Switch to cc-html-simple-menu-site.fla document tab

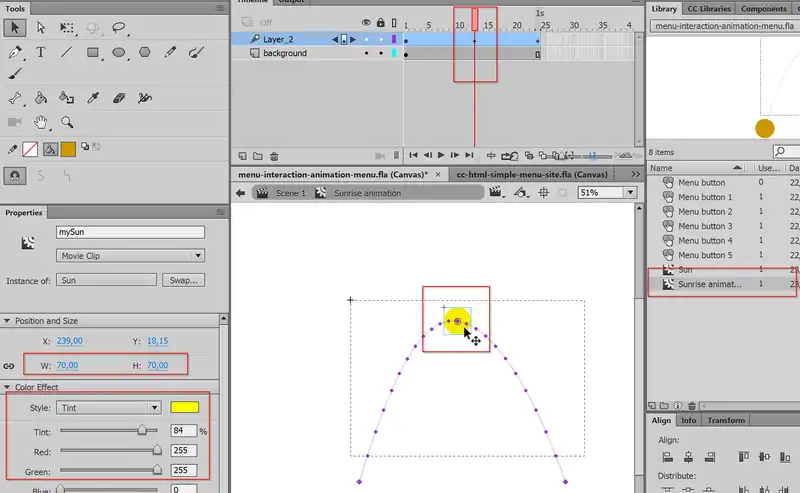(x=523, y=173)
